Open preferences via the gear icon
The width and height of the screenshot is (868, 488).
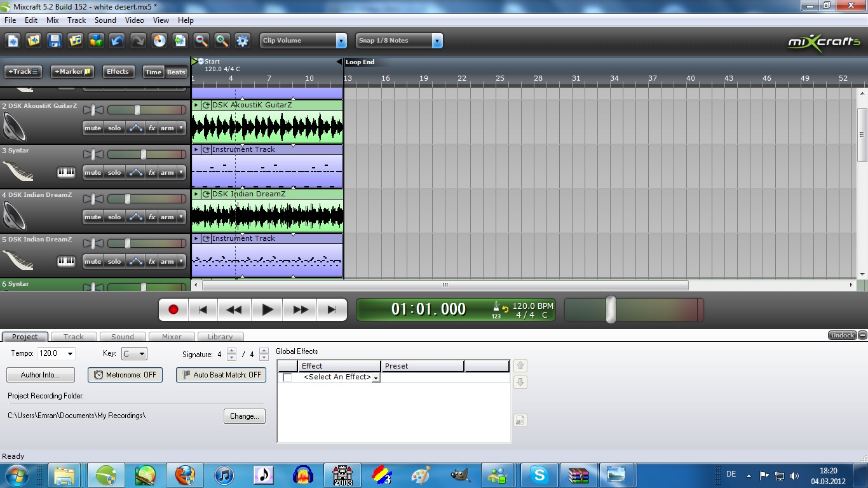coord(243,41)
